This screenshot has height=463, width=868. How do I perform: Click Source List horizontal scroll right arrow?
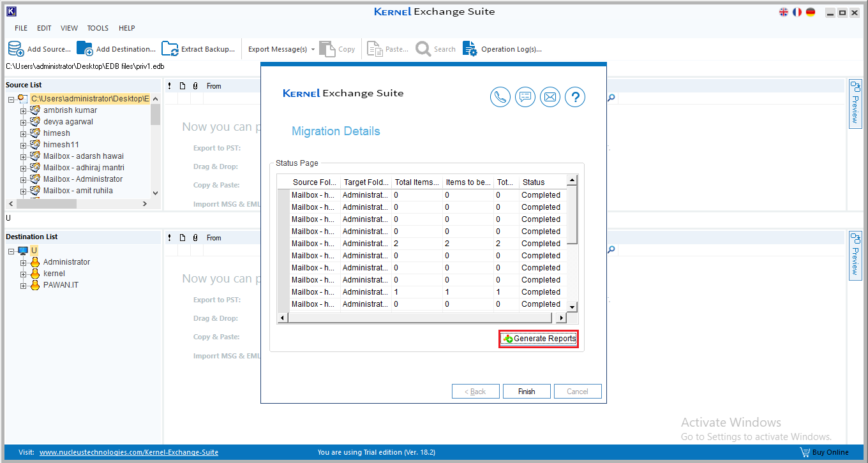point(145,204)
